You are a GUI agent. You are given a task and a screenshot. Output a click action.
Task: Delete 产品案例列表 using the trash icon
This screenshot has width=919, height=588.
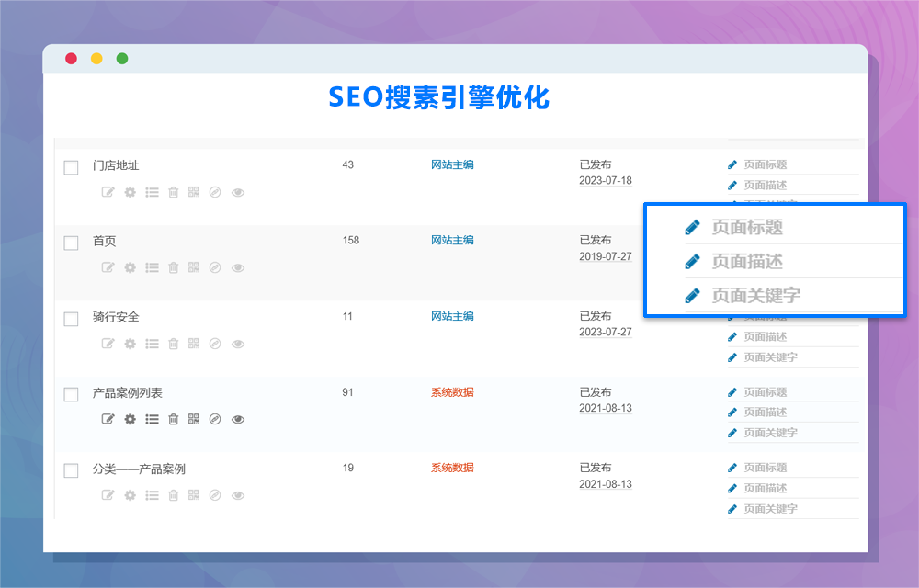pyautogui.click(x=173, y=419)
